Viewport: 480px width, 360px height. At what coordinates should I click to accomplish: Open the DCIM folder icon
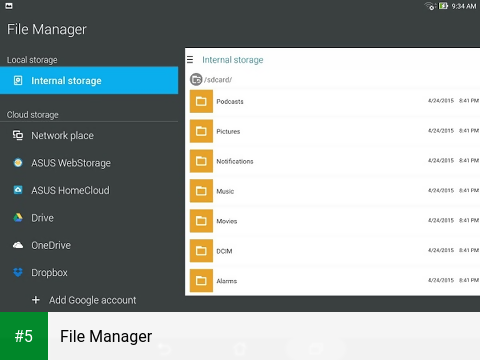pos(201,251)
